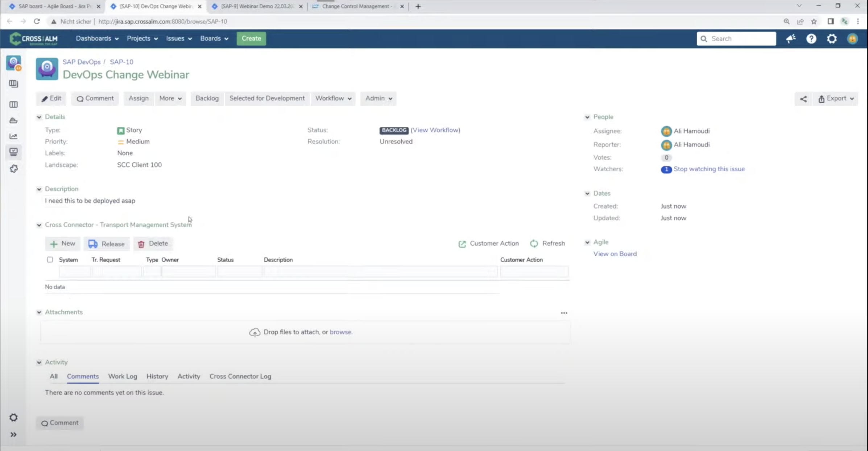This screenshot has width=868, height=451.
Task: Switch to Work Log tab
Action: click(123, 376)
